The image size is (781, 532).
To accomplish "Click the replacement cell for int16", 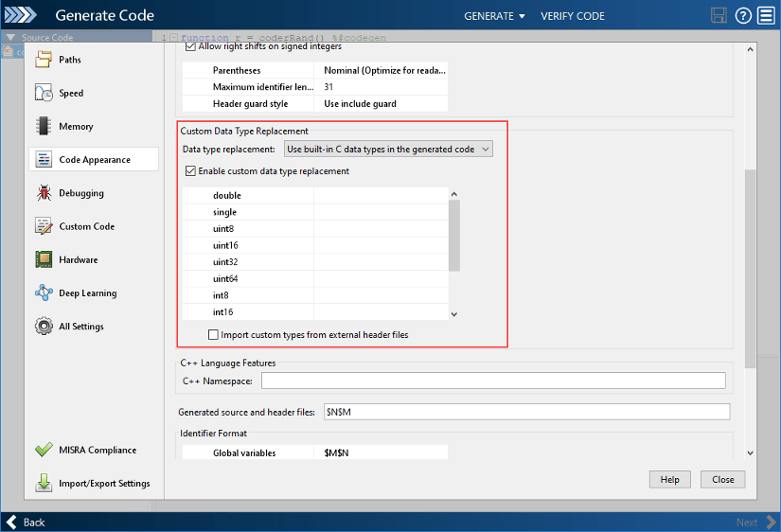I will tap(382, 311).
